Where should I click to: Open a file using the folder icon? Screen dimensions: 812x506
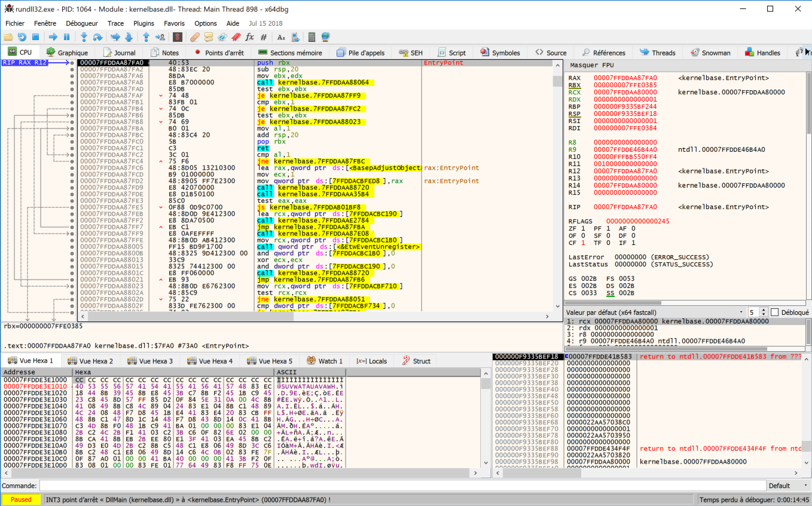click(9, 36)
